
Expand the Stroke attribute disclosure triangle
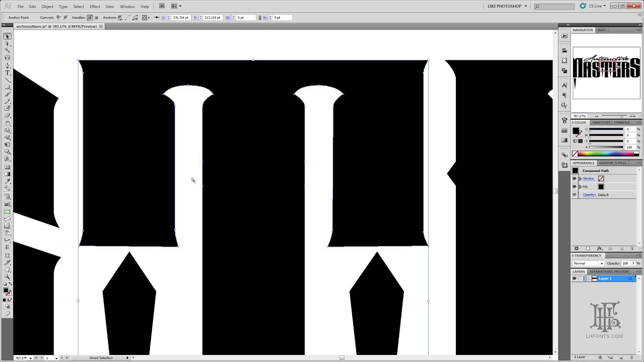(580, 178)
